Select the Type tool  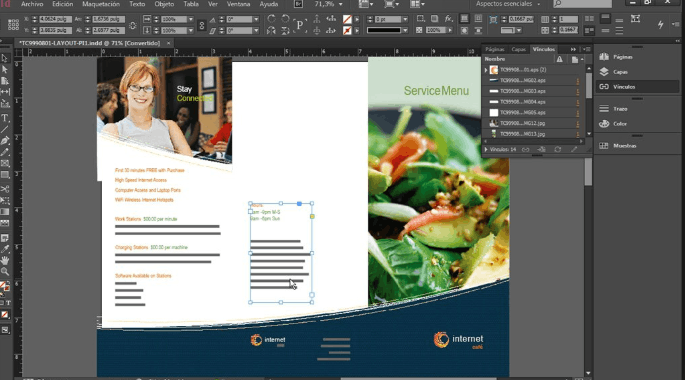click(x=5, y=118)
